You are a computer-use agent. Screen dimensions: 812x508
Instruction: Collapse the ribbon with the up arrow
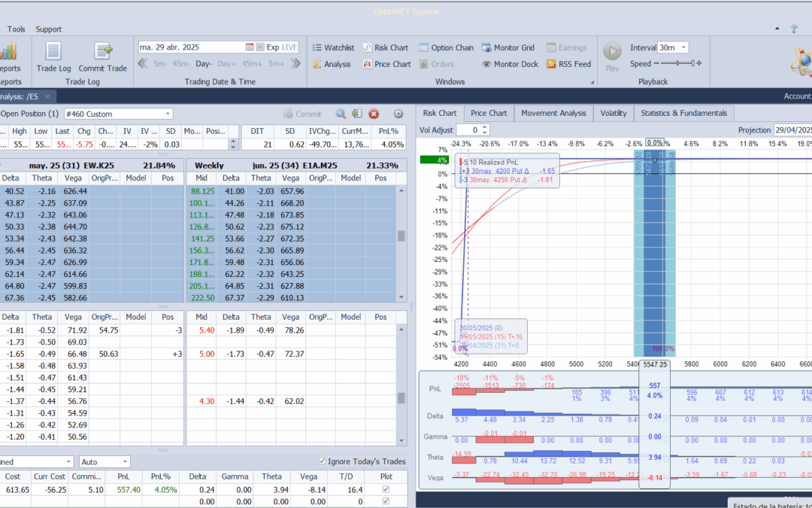[x=777, y=29]
